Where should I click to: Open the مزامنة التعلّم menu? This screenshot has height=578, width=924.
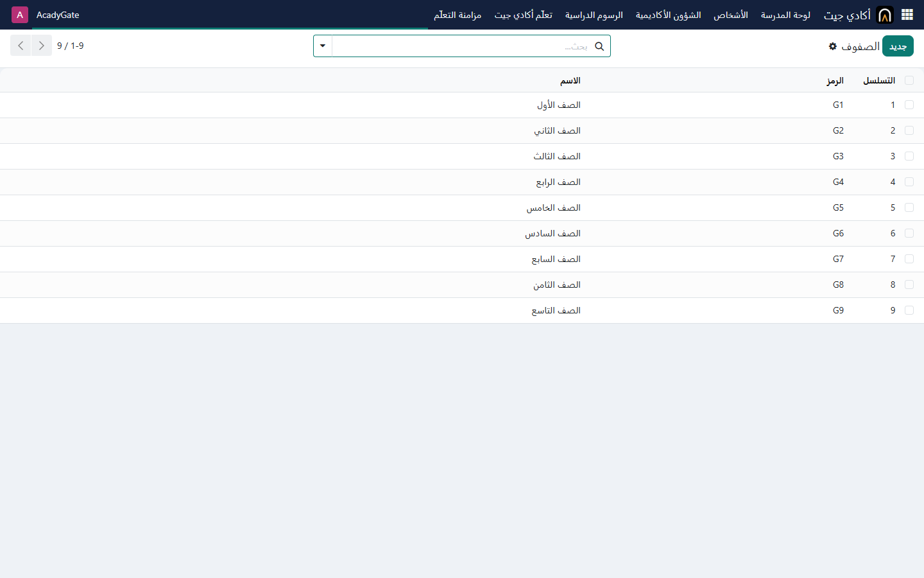click(458, 15)
